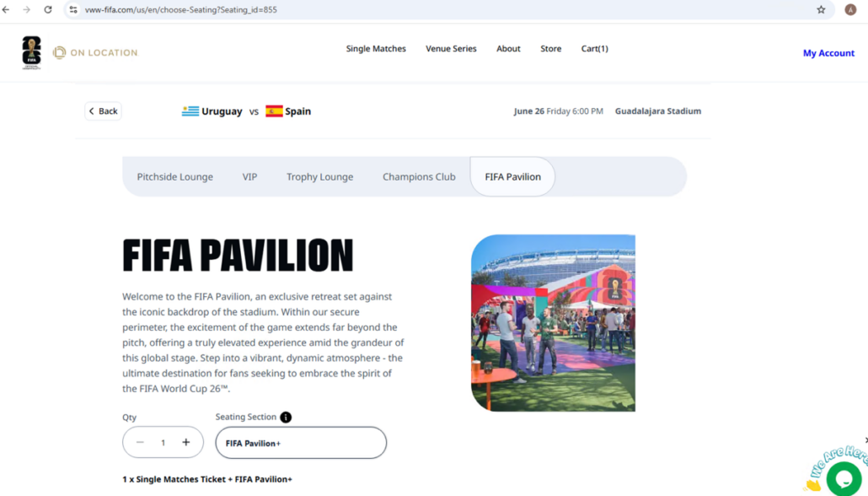Open the green chat bubble widget

[x=844, y=478]
